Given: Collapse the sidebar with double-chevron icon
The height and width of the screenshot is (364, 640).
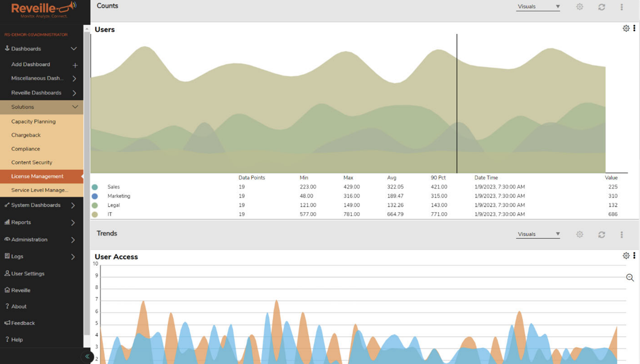Looking at the screenshot, I should point(87,356).
